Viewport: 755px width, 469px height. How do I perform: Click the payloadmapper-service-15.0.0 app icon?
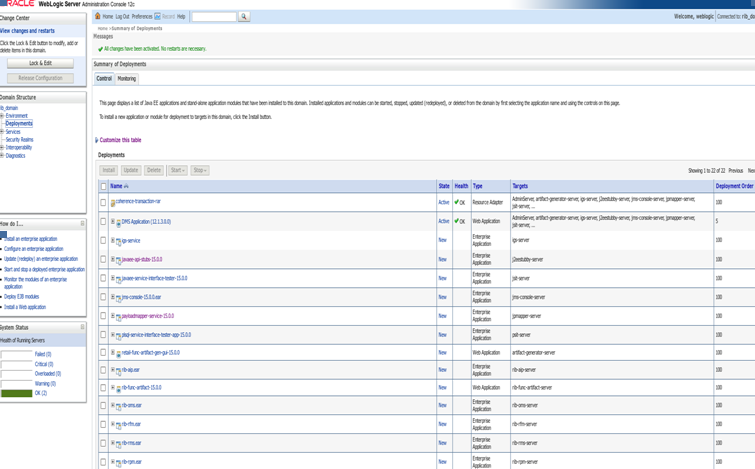pyautogui.click(x=118, y=317)
